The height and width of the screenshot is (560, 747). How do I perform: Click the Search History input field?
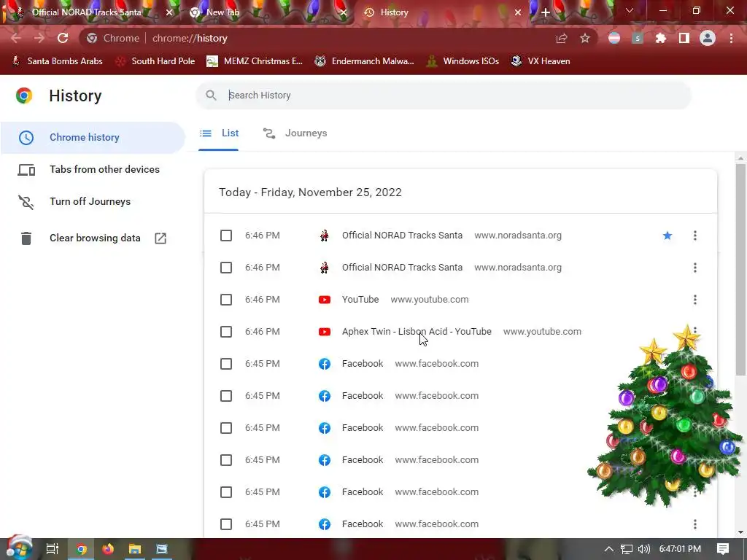(443, 96)
